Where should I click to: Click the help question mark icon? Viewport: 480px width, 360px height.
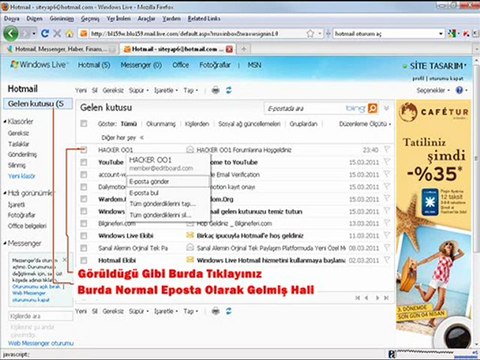coord(459,90)
